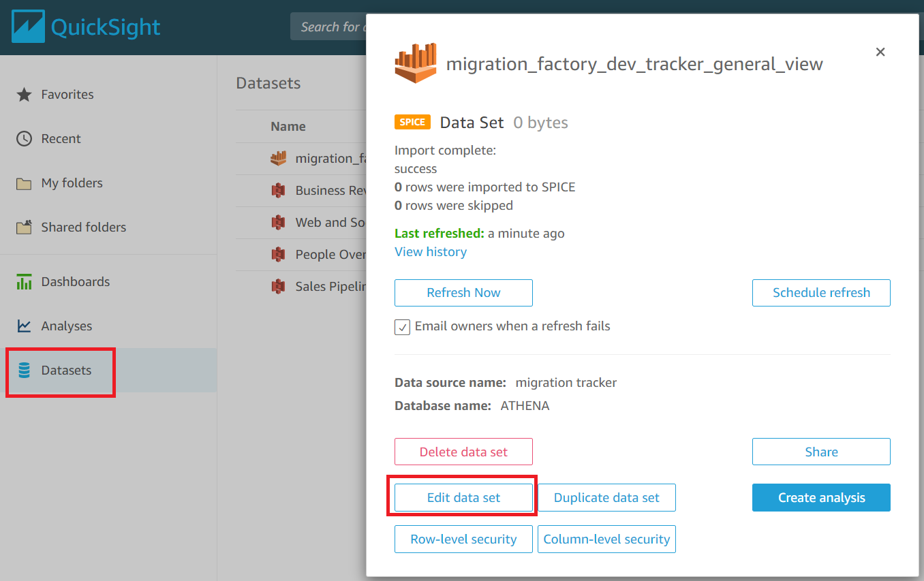Select Datasets in the sidebar
The height and width of the screenshot is (581, 924).
pyautogui.click(x=66, y=371)
